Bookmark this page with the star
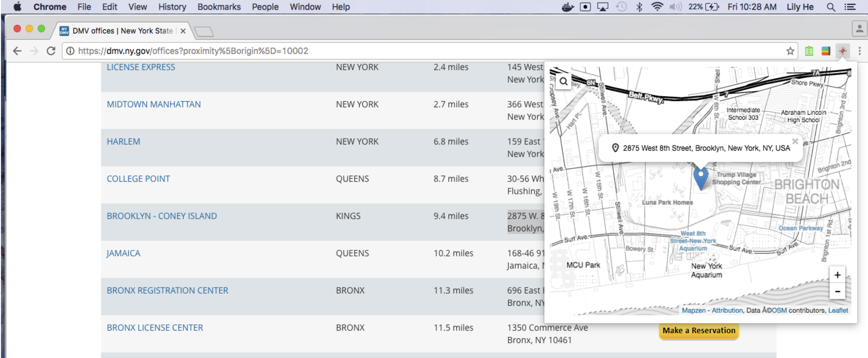The width and height of the screenshot is (868, 358). (x=790, y=51)
